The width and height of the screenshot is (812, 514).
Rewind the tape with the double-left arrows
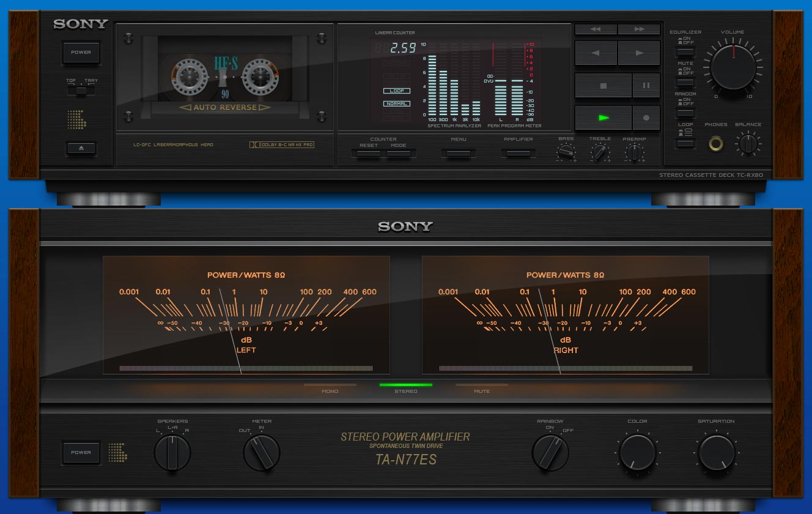click(596, 29)
